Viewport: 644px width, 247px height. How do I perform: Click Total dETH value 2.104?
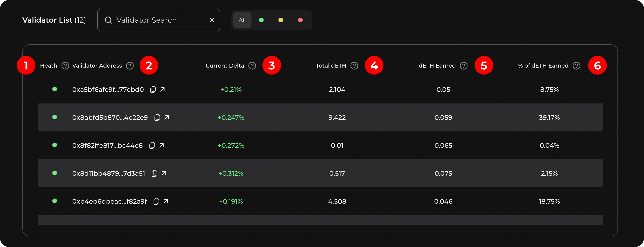tap(337, 89)
